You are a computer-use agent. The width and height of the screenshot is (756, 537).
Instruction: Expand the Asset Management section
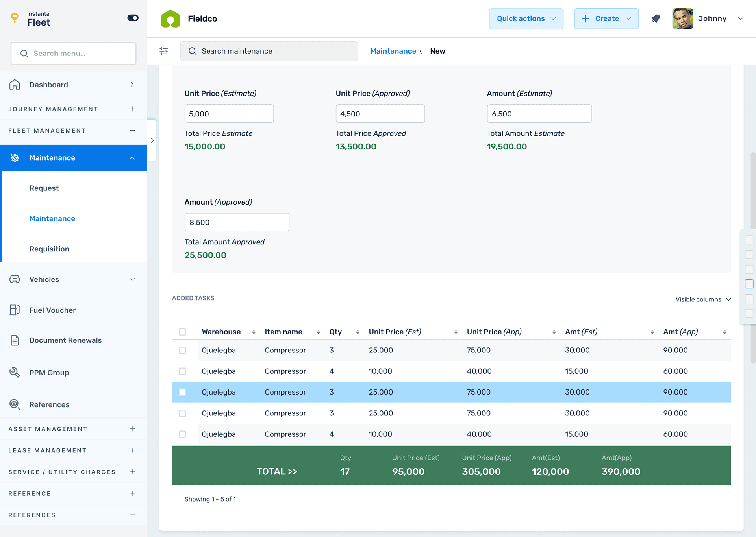click(x=132, y=429)
